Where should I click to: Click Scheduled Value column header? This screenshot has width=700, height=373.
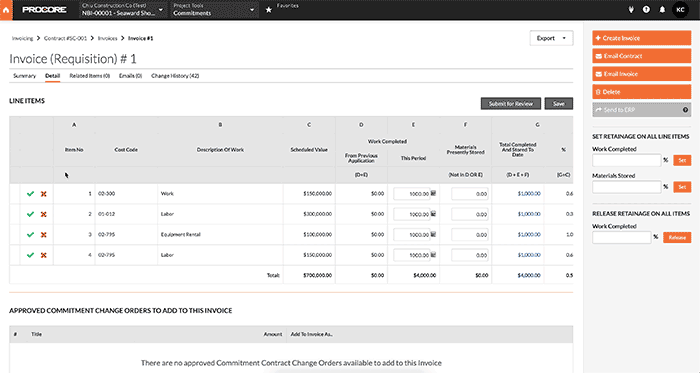coord(309,150)
